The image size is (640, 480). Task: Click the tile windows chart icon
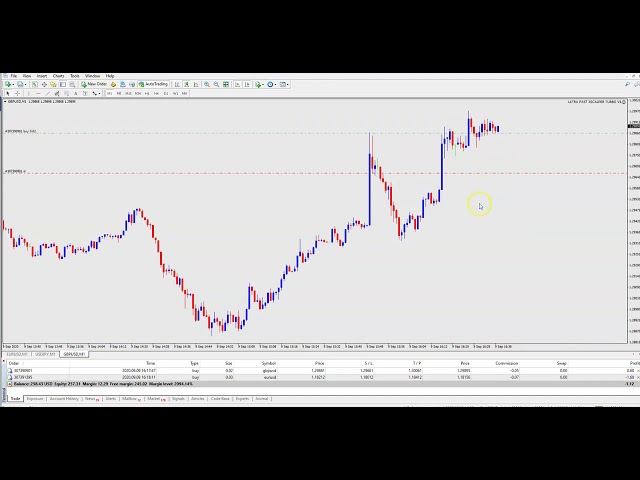point(225,84)
